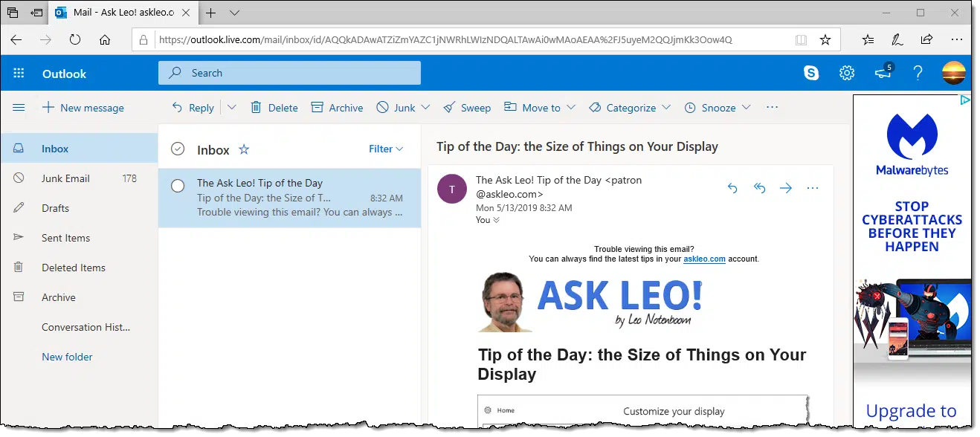Image resolution: width=980 pixels, height=437 pixels.
Task: Open the megaphone notifications with badge 5
Action: point(883,73)
